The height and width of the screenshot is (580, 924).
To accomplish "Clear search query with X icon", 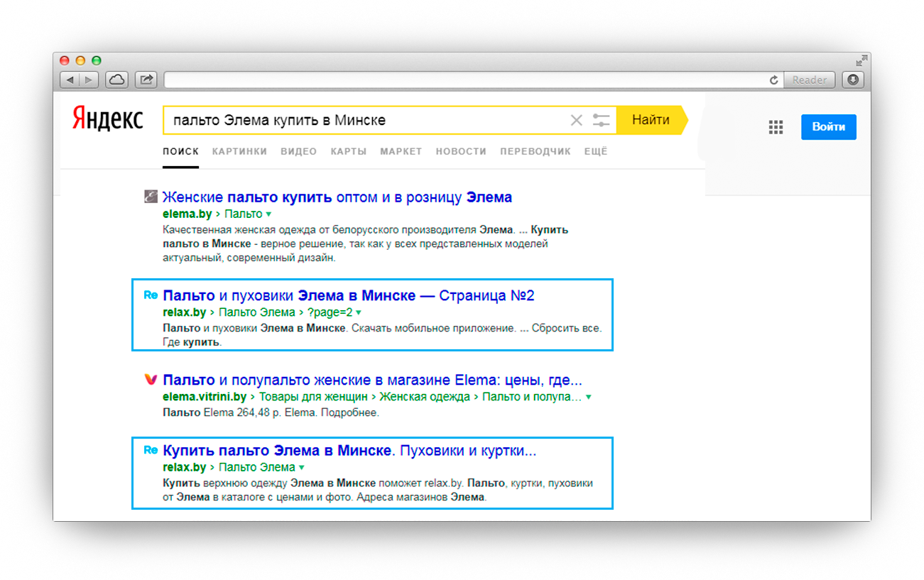I will pos(577,120).
